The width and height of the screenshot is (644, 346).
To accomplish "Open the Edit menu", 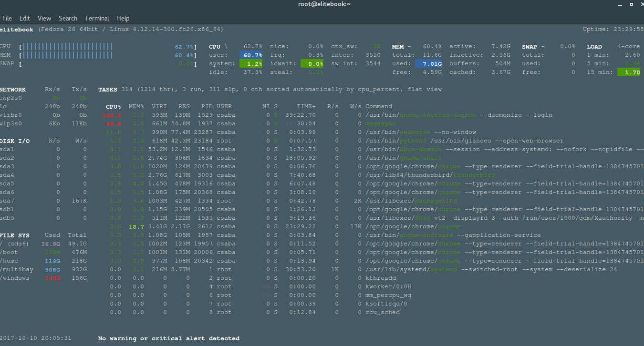I will pos(25,18).
